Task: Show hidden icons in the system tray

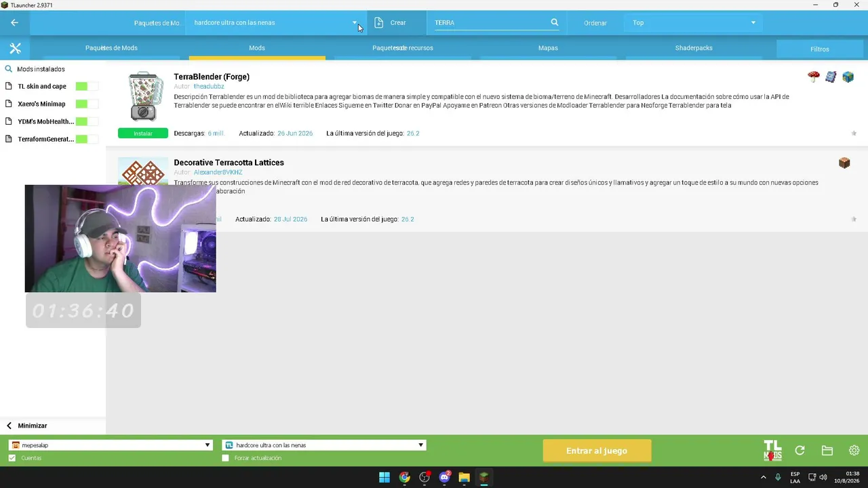Action: [x=764, y=477]
